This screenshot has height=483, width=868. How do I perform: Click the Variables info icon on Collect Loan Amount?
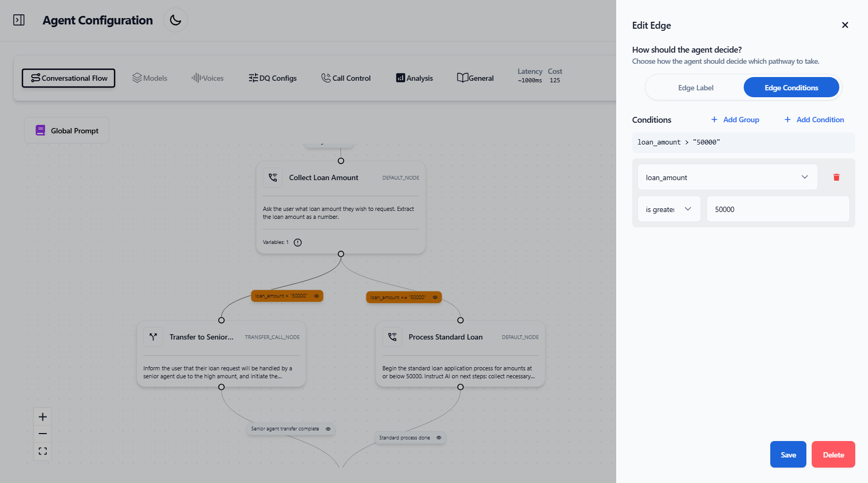(x=298, y=242)
